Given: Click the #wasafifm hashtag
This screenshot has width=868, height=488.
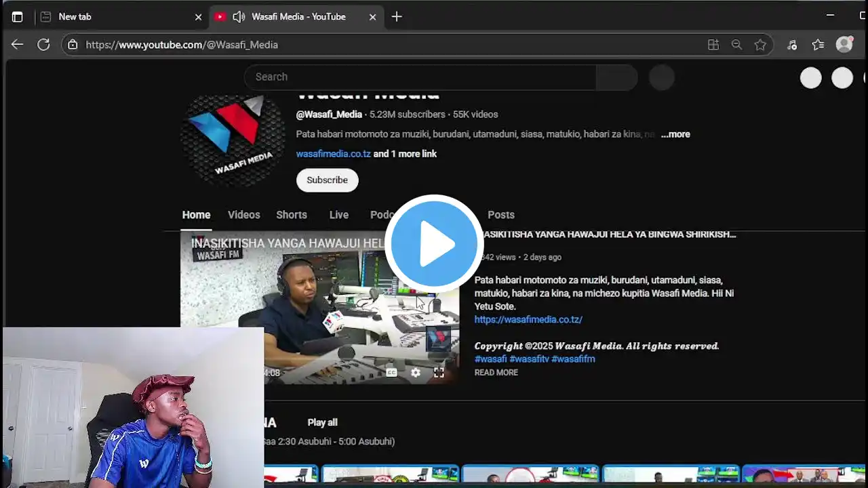Looking at the screenshot, I should (x=573, y=359).
